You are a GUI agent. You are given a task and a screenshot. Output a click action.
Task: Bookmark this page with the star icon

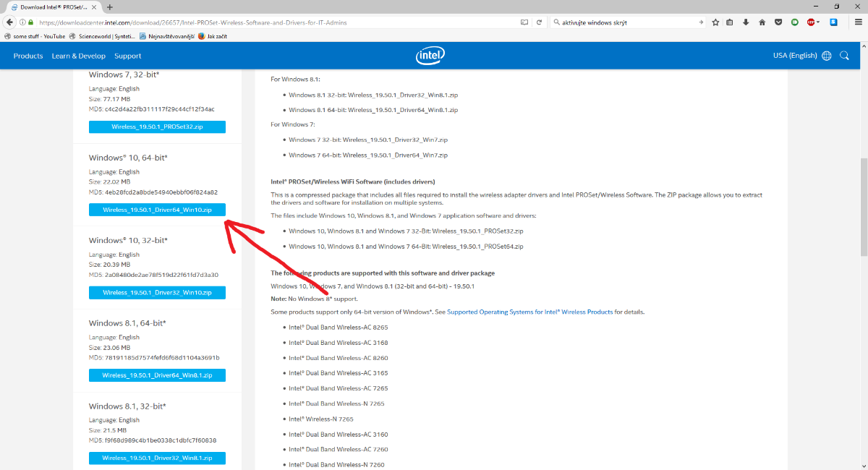pyautogui.click(x=715, y=22)
